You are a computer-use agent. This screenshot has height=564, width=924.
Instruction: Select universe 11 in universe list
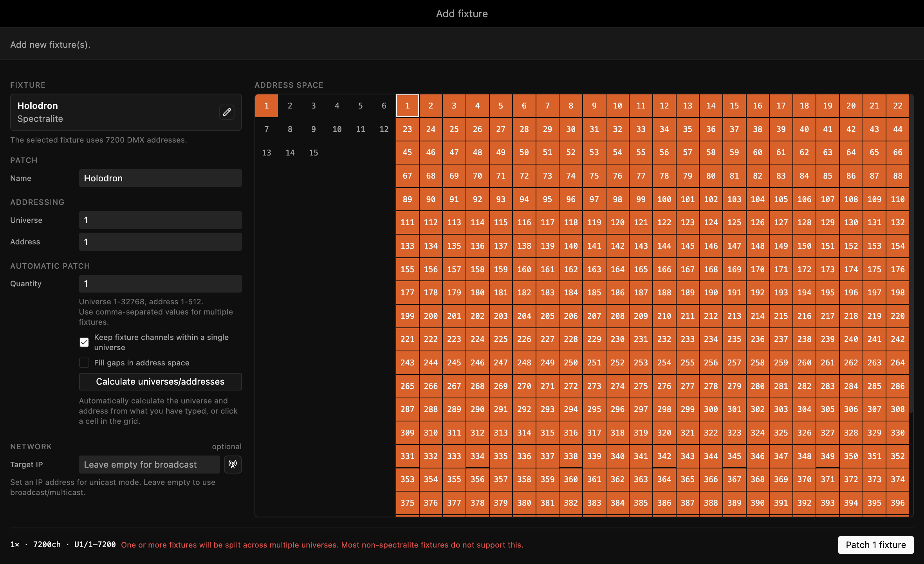(x=361, y=129)
